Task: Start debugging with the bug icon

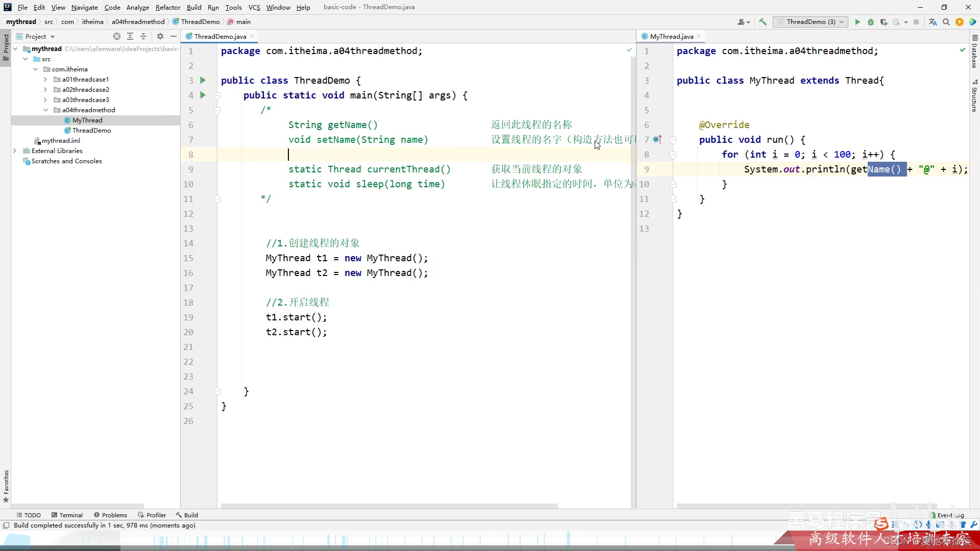Action: (871, 22)
